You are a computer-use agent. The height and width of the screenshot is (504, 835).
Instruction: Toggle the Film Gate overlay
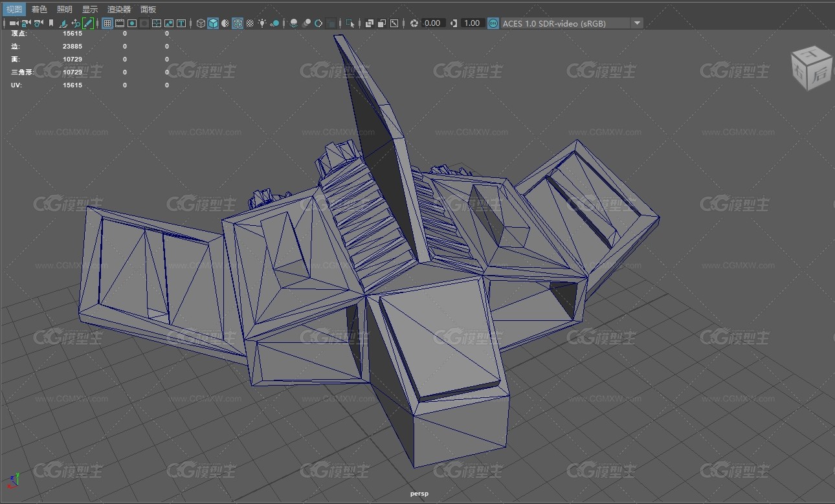pos(120,23)
